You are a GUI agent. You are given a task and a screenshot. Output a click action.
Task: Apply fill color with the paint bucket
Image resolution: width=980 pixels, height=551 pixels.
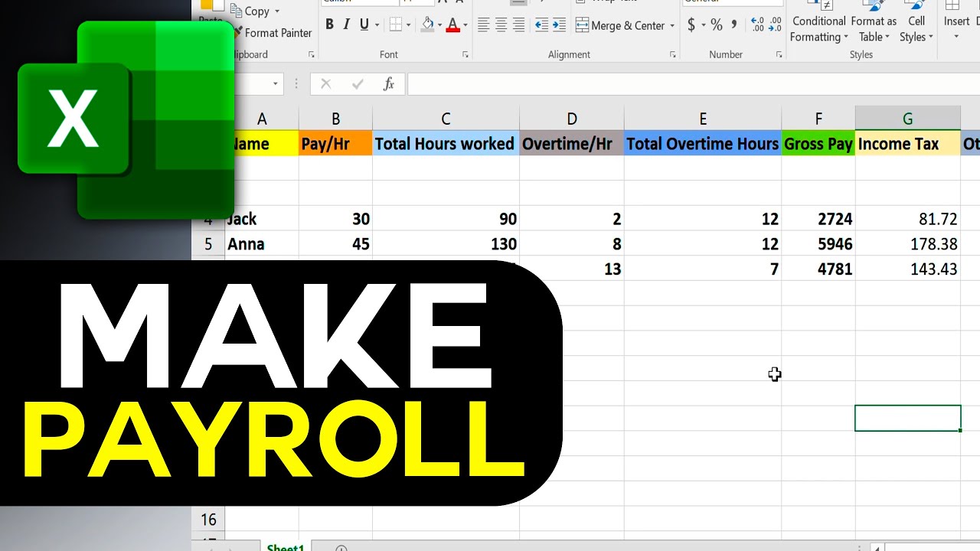pyautogui.click(x=428, y=25)
